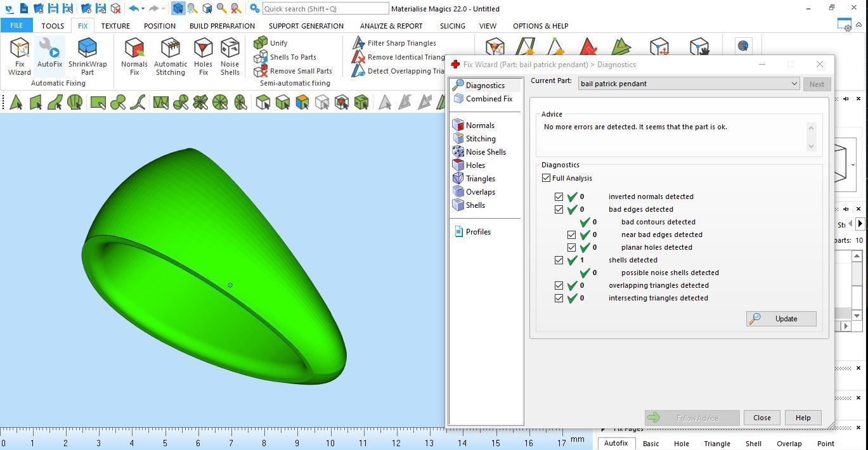Open the Fix Wizard tool in ribbon
868x450 pixels.
click(x=19, y=56)
